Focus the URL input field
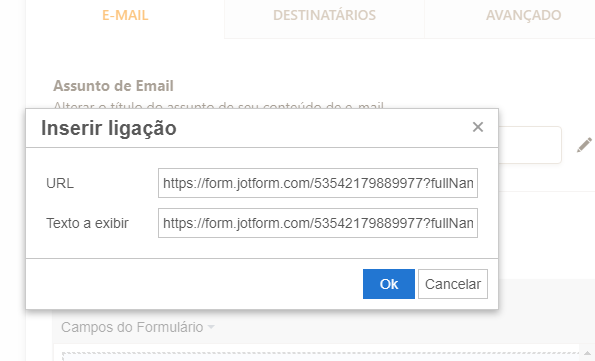 point(318,183)
